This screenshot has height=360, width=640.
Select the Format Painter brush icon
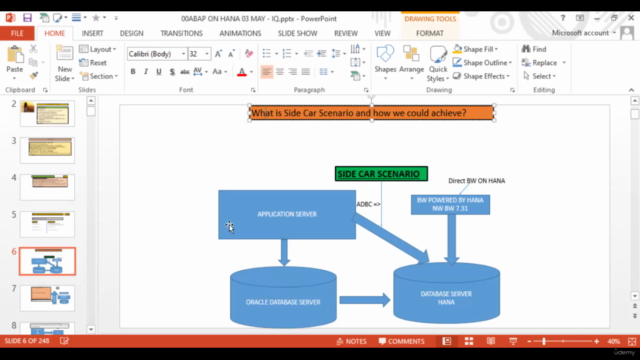click(x=33, y=76)
